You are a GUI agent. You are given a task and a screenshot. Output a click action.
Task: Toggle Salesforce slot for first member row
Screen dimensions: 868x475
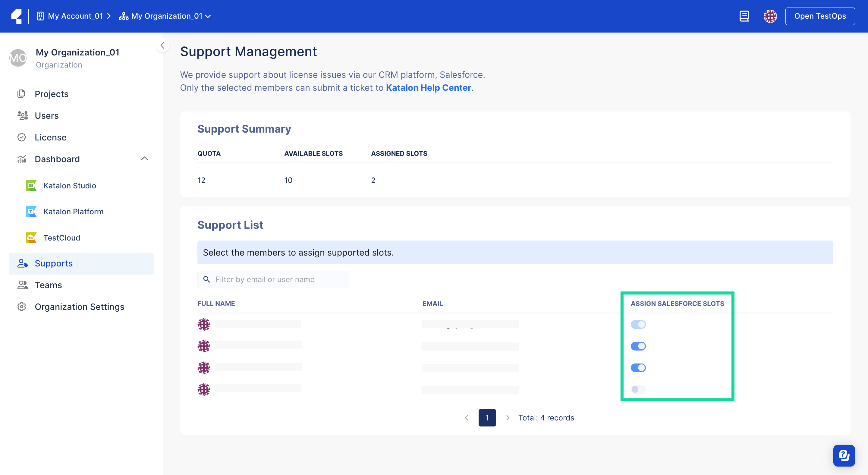coord(638,324)
